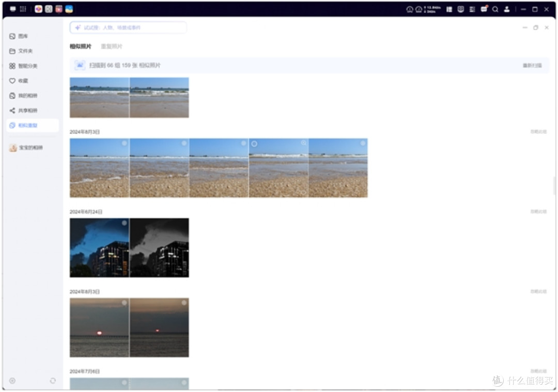Ignore the five-beach photo group
The width and height of the screenshot is (558, 392).
538,132
